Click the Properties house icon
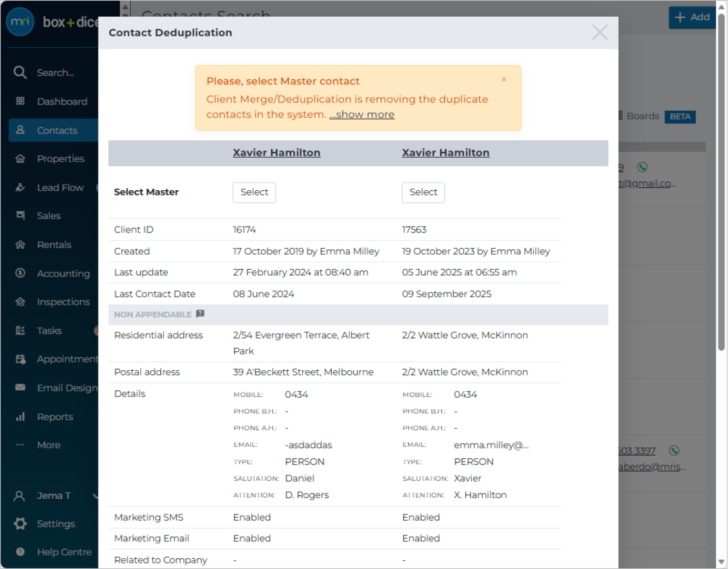This screenshot has height=569, width=728. [20, 159]
